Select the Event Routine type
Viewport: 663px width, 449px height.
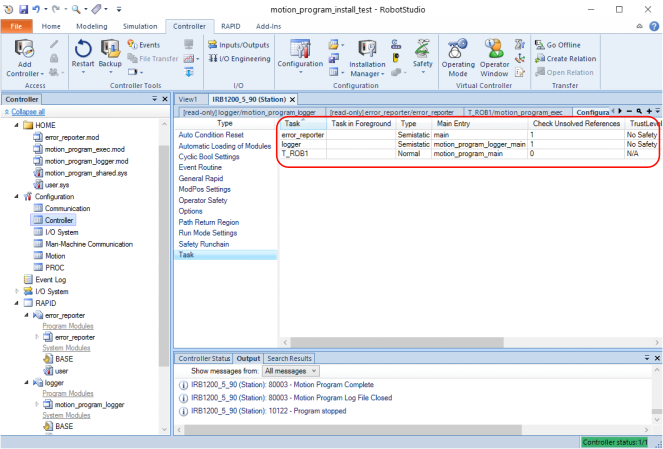coord(200,167)
